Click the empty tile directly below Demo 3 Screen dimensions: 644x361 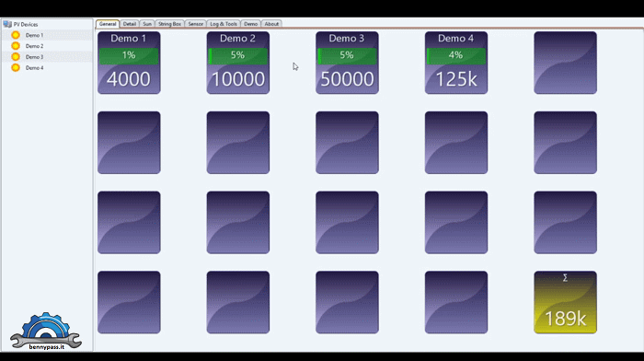(347, 143)
